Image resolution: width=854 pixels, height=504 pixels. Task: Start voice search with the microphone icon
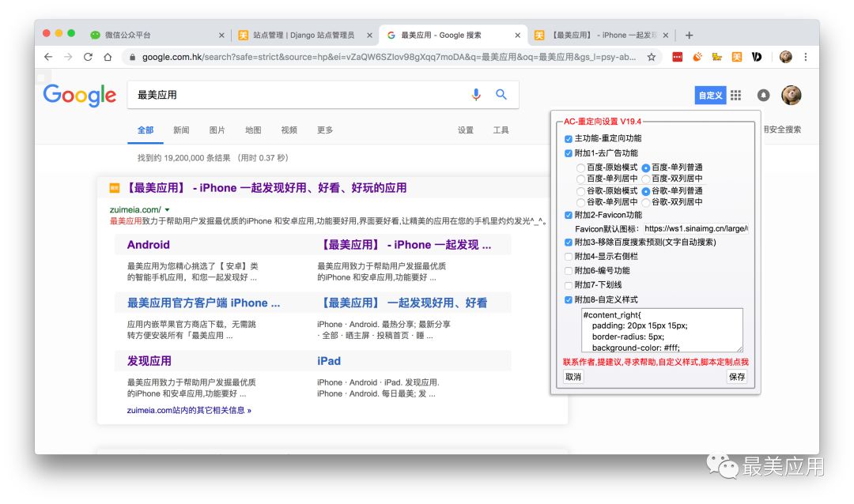(x=476, y=95)
